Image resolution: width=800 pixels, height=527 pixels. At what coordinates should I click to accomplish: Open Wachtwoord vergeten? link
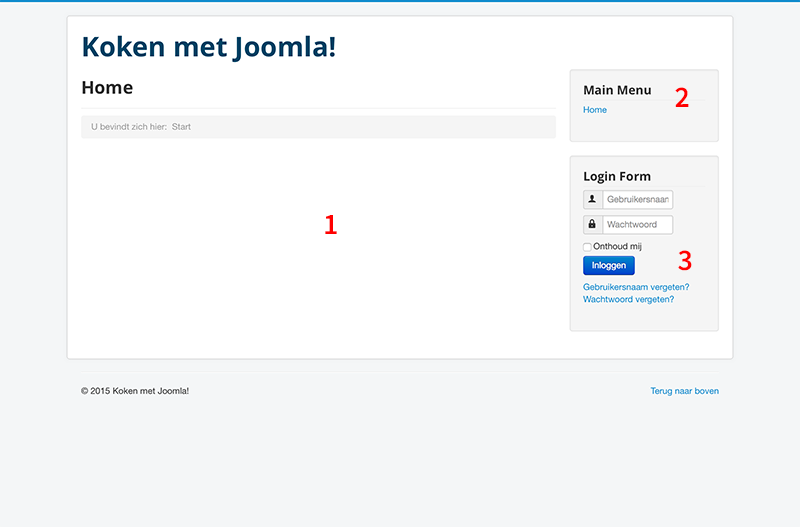point(629,299)
